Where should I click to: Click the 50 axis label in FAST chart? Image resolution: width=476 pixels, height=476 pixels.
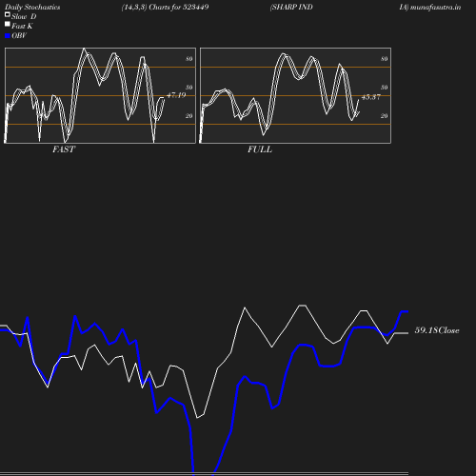[189, 88]
